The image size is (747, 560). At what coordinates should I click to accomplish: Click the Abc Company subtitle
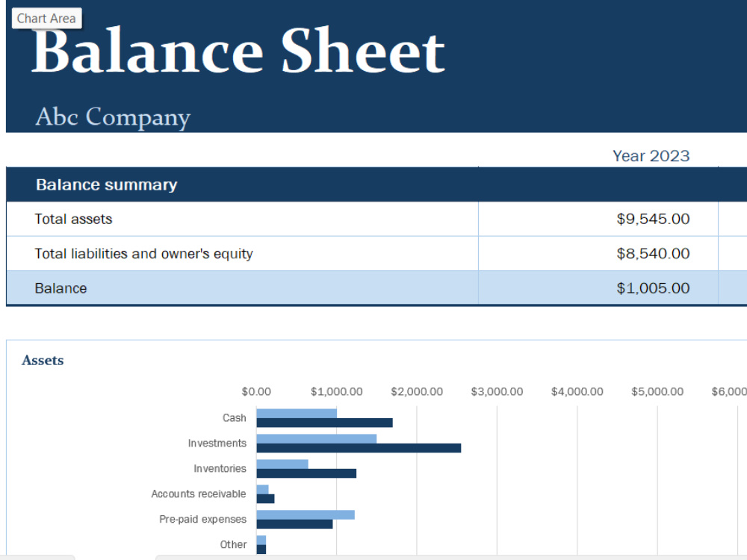[113, 116]
